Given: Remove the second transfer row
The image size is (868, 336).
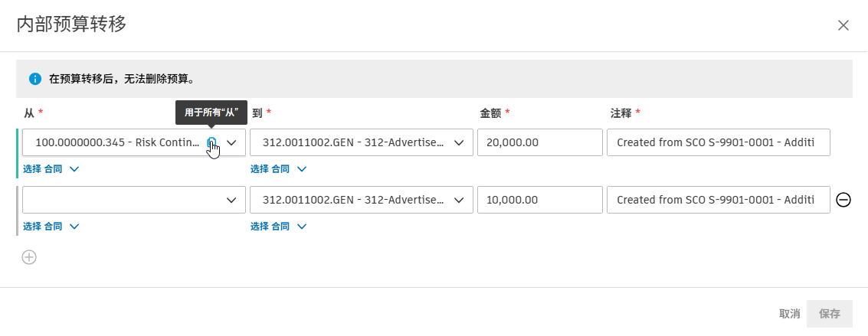Looking at the screenshot, I should [x=843, y=200].
